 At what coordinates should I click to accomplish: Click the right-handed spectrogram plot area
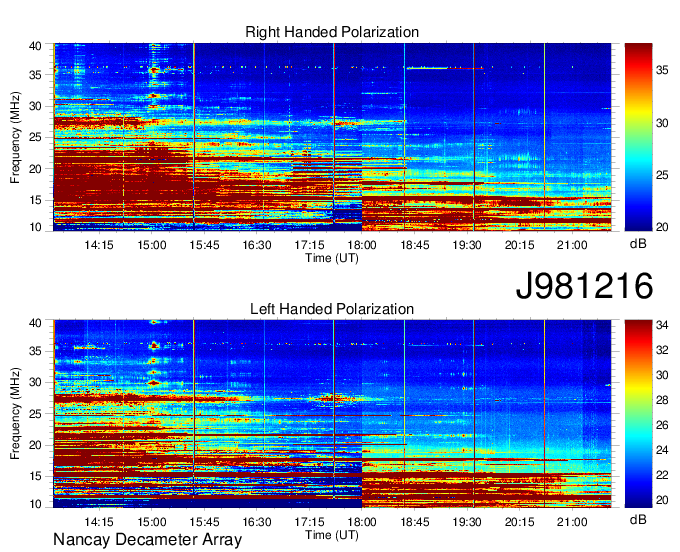coord(332,137)
